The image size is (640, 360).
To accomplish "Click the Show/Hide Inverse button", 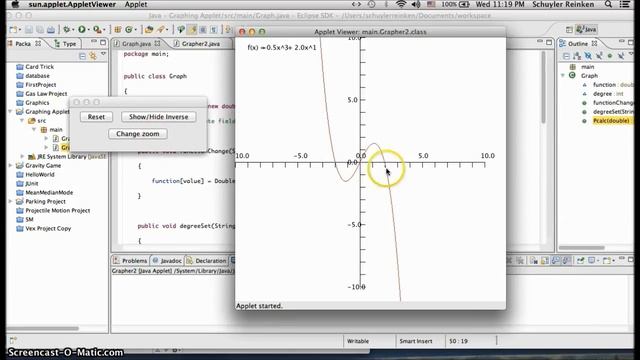I will 158,117.
